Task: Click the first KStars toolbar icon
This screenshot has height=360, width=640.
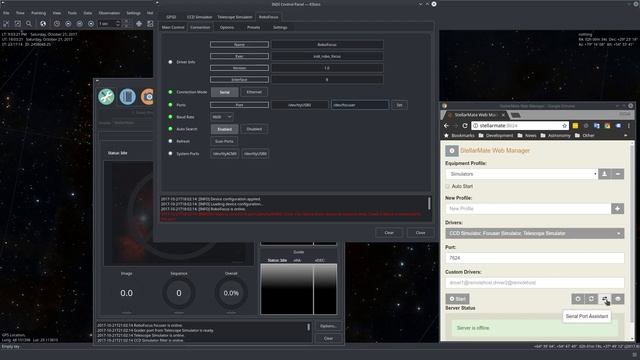Action: 6,24
